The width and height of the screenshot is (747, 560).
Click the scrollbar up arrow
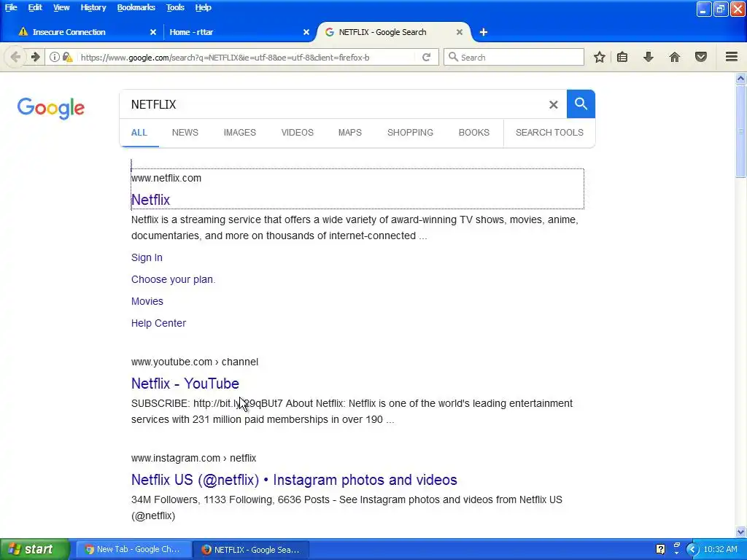pos(741,78)
